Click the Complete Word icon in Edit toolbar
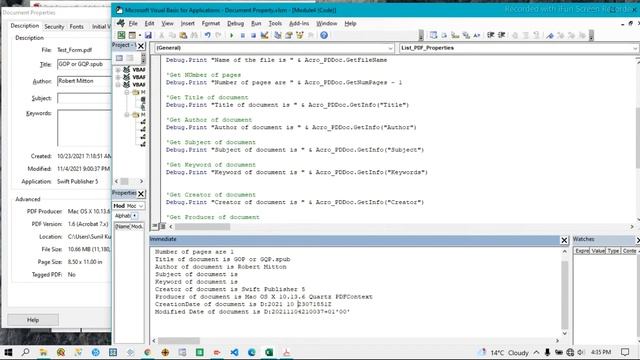This screenshot has width=640, height=360. pos(477,36)
